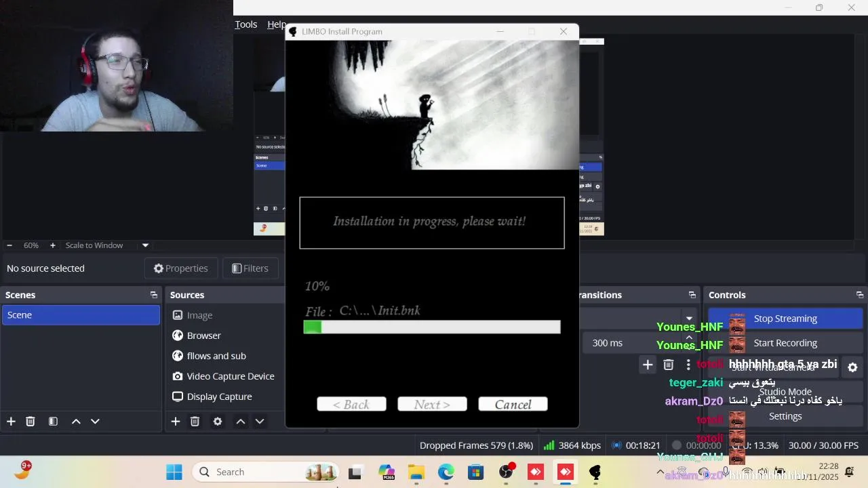Open Microsoft Store from taskbar
Image resolution: width=868 pixels, height=488 pixels.
[x=475, y=472]
